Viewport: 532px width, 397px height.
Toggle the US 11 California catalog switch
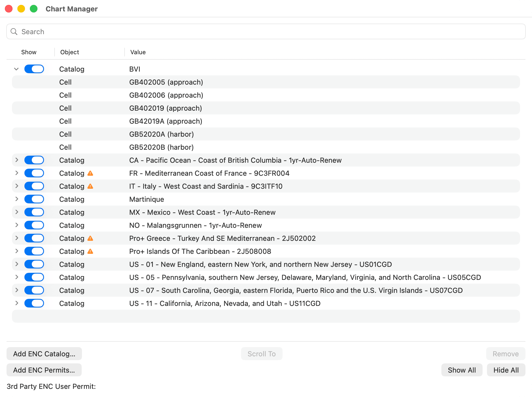34,303
